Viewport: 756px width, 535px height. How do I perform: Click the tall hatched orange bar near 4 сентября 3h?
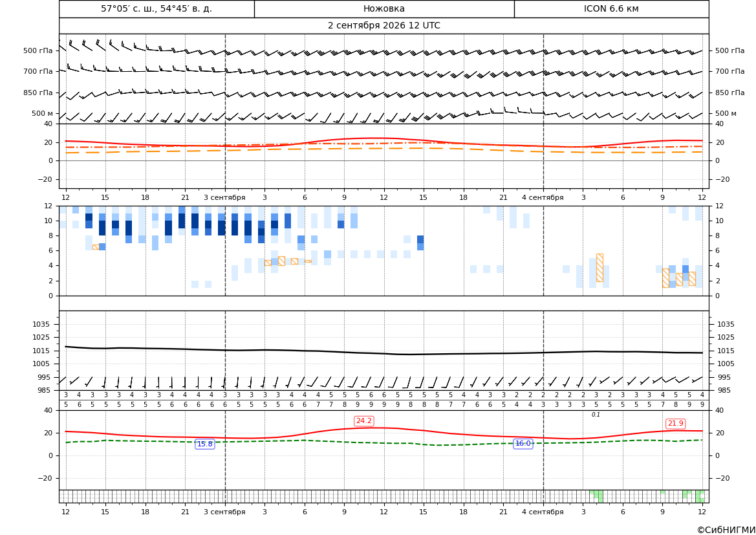click(599, 268)
